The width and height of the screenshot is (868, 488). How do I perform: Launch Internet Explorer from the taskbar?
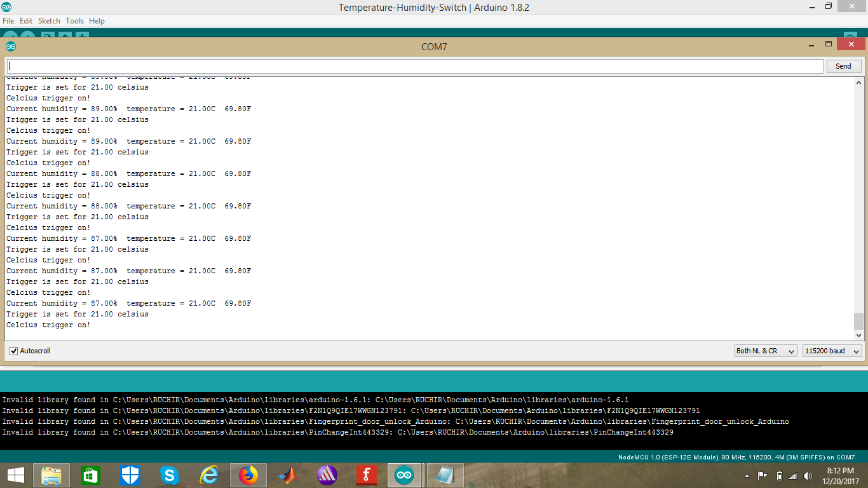pos(209,475)
